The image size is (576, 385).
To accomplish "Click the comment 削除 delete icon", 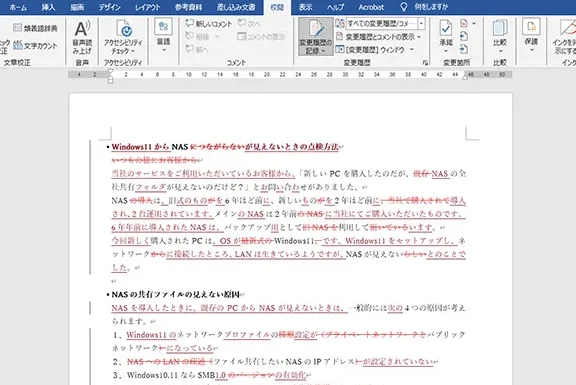I will (x=190, y=36).
